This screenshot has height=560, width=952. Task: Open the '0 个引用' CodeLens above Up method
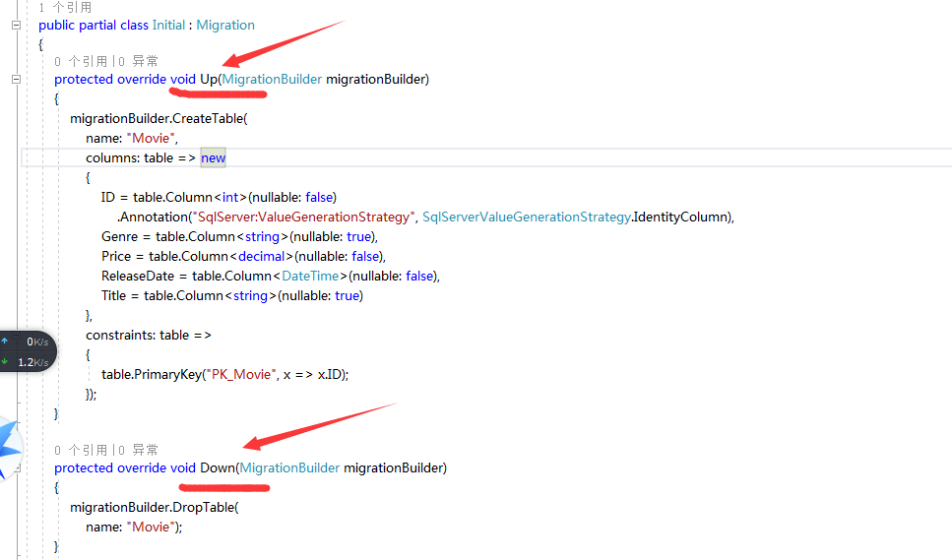(x=81, y=61)
